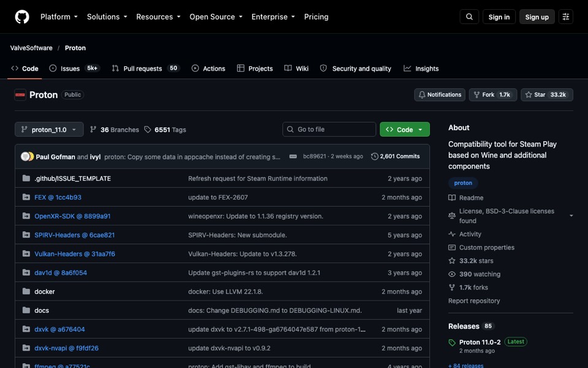Open the Insights tab
Screen dimensions: 588x368
click(x=421, y=68)
